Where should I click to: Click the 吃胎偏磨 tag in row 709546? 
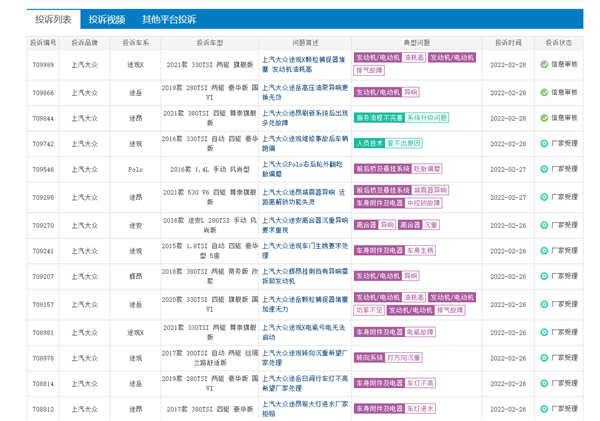[427, 169]
